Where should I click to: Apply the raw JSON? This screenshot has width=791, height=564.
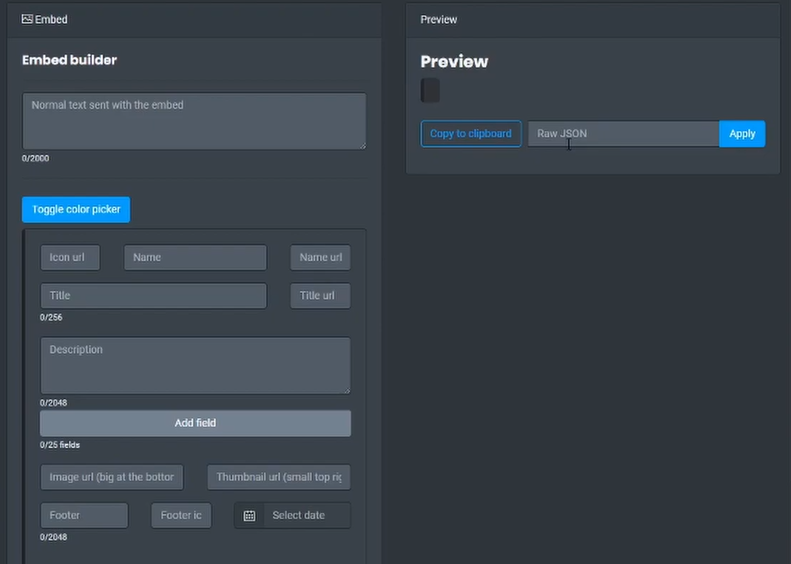(x=742, y=134)
